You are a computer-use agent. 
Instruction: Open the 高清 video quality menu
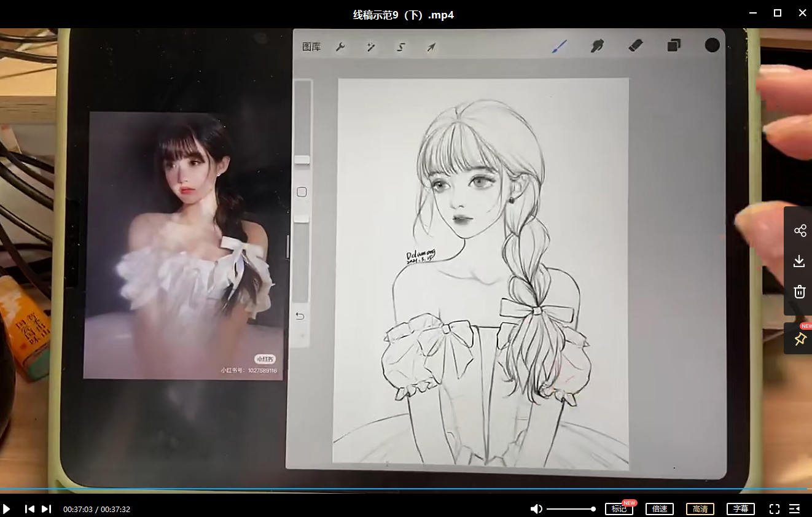point(700,509)
